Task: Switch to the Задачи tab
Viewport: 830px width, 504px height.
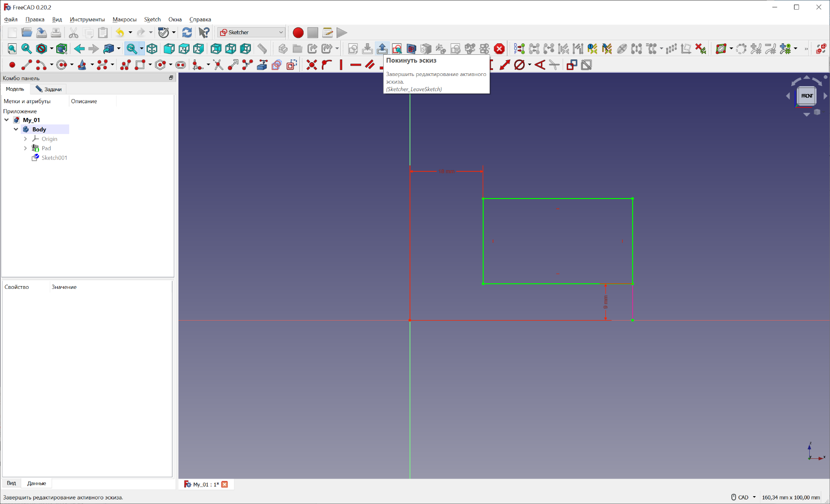Action: tap(49, 89)
